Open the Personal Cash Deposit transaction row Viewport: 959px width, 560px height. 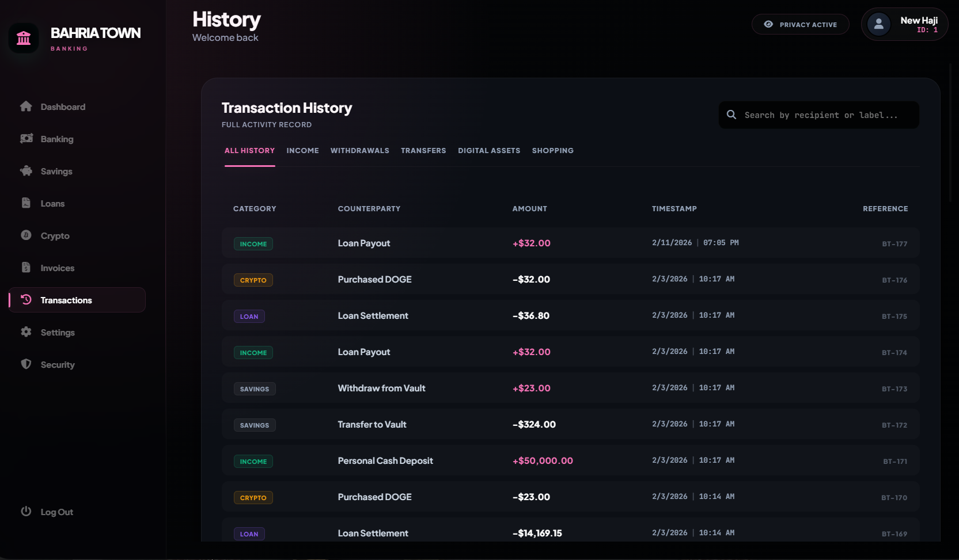570,460
